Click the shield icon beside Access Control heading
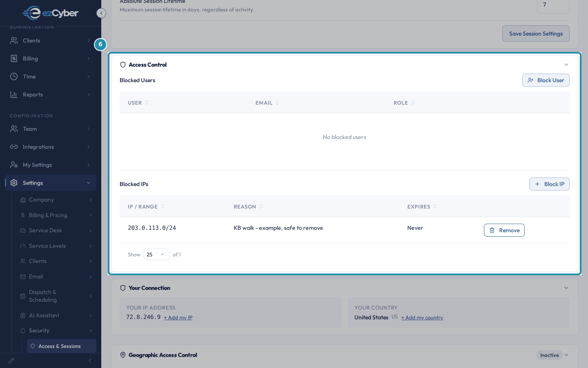 point(123,64)
